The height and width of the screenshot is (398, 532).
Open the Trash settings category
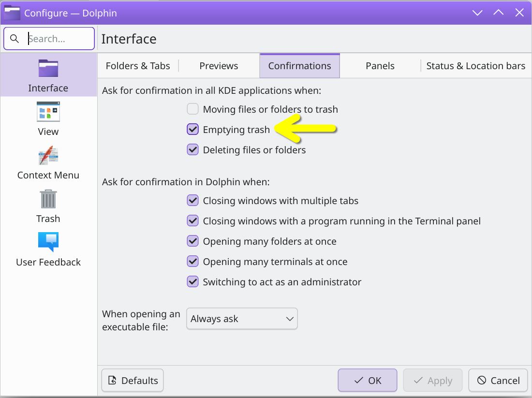coord(48,206)
